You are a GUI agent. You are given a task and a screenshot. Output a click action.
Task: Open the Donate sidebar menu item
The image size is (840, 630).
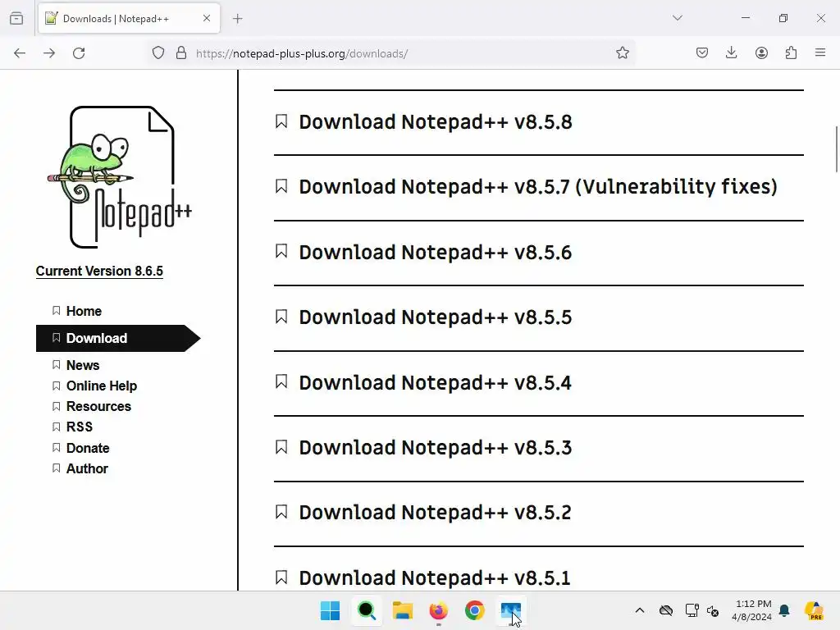pos(87,448)
